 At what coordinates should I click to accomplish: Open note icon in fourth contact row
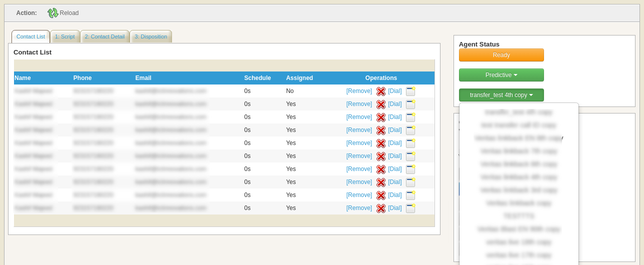[410, 130]
